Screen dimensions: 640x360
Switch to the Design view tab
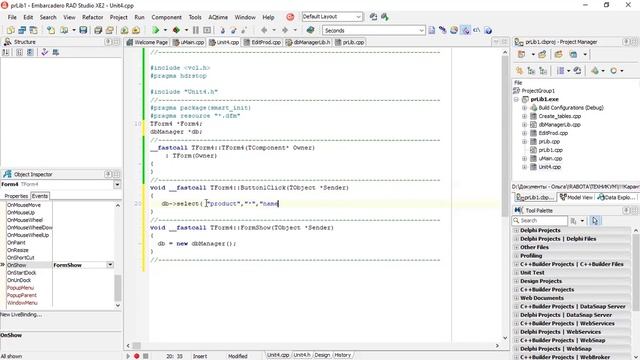(x=322, y=355)
